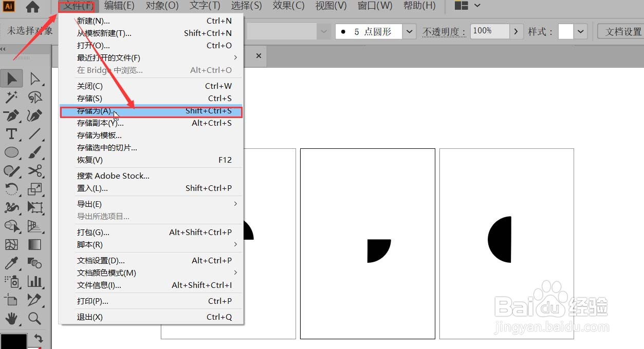Select the Scale tool
This screenshot has height=349, width=644.
(35, 189)
